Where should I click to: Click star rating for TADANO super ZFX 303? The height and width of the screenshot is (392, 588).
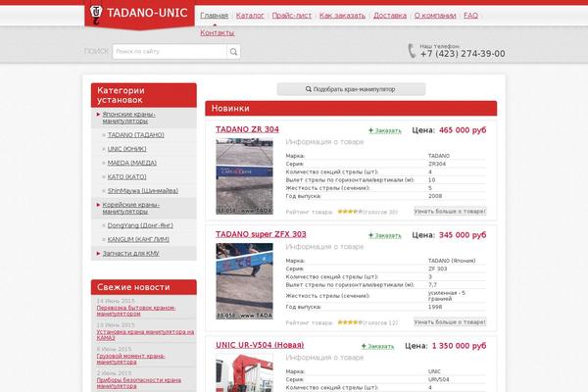tap(350, 322)
